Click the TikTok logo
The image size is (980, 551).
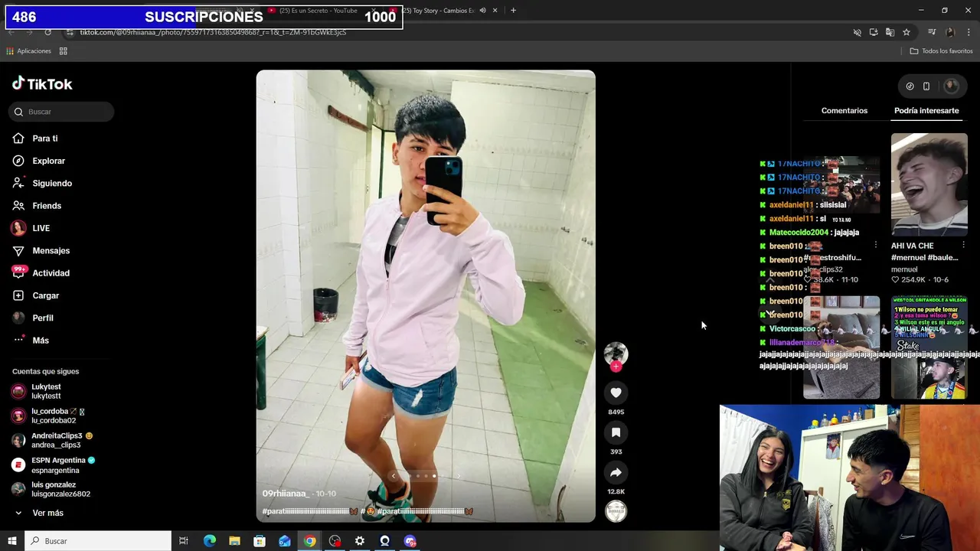pyautogui.click(x=42, y=84)
